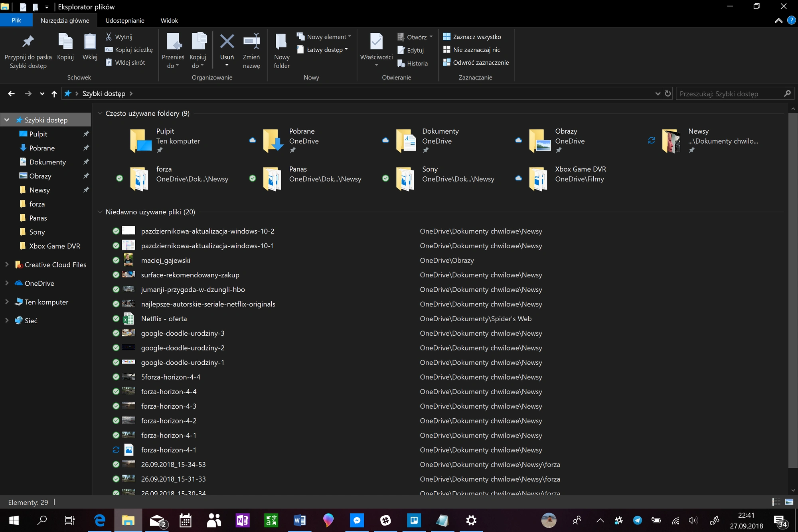Click the Nowy folder icon
798x532 pixels.
[282, 42]
